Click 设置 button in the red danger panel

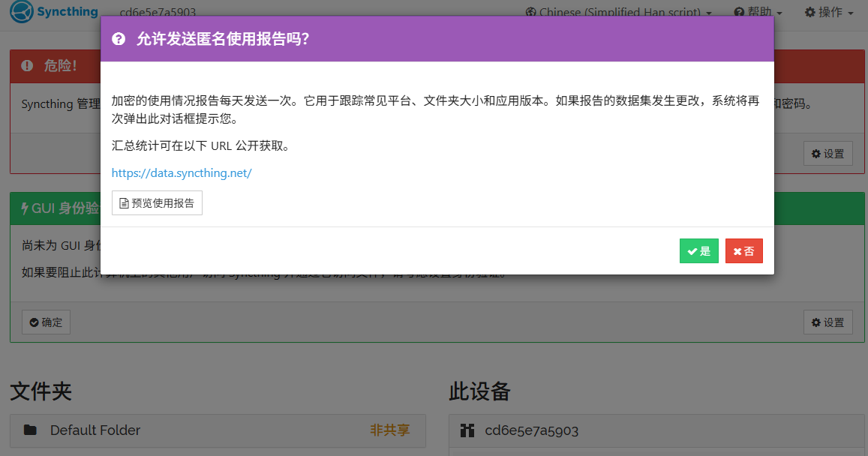(x=827, y=154)
